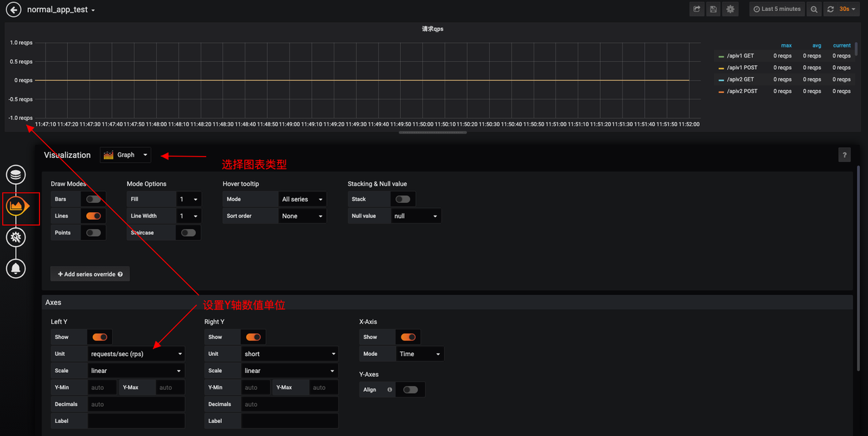This screenshot has width=868, height=436.
Task: Open the Line Width dropdown
Action: pyautogui.click(x=188, y=216)
